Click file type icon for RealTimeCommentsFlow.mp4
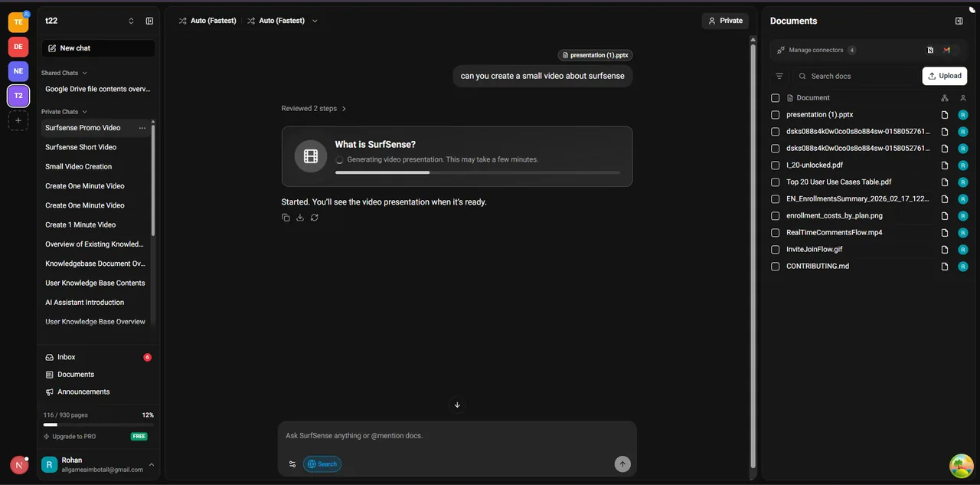This screenshot has height=485, width=980. 945,233
